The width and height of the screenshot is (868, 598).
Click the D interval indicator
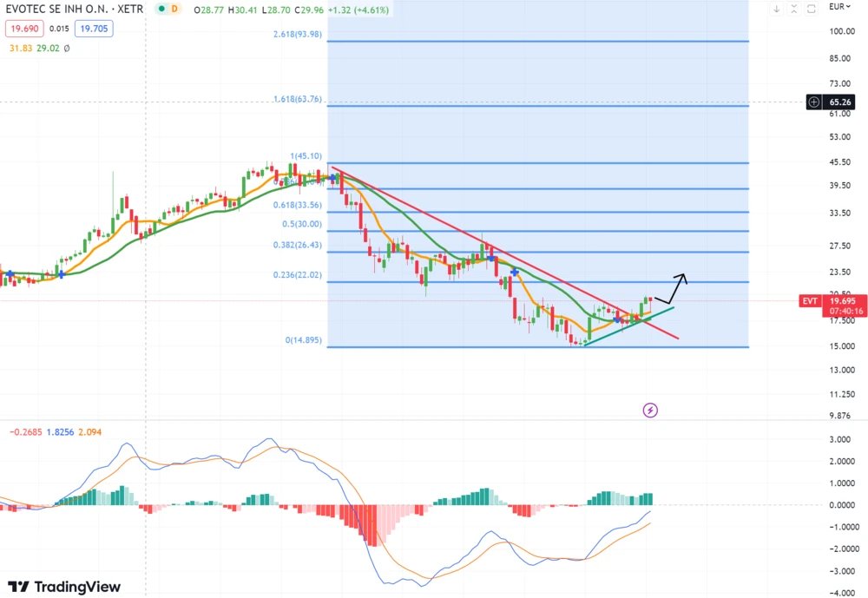(174, 10)
